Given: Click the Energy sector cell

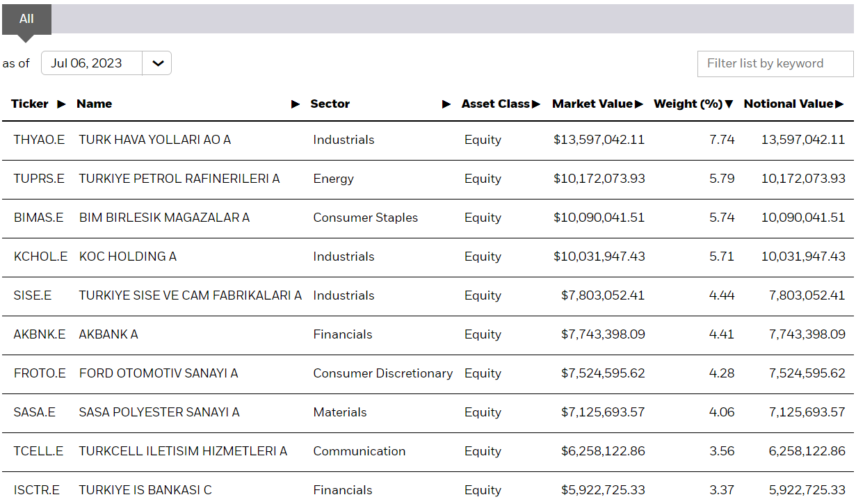Looking at the screenshot, I should 333,179.
